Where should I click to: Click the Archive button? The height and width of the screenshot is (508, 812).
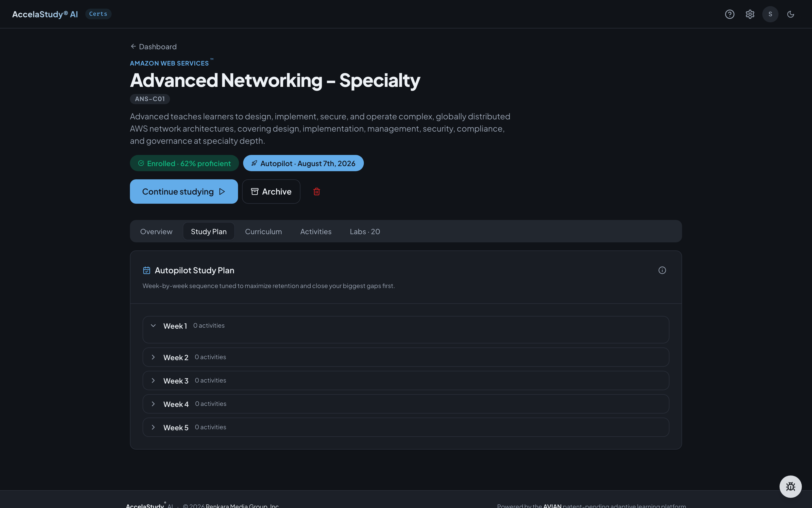(x=271, y=192)
